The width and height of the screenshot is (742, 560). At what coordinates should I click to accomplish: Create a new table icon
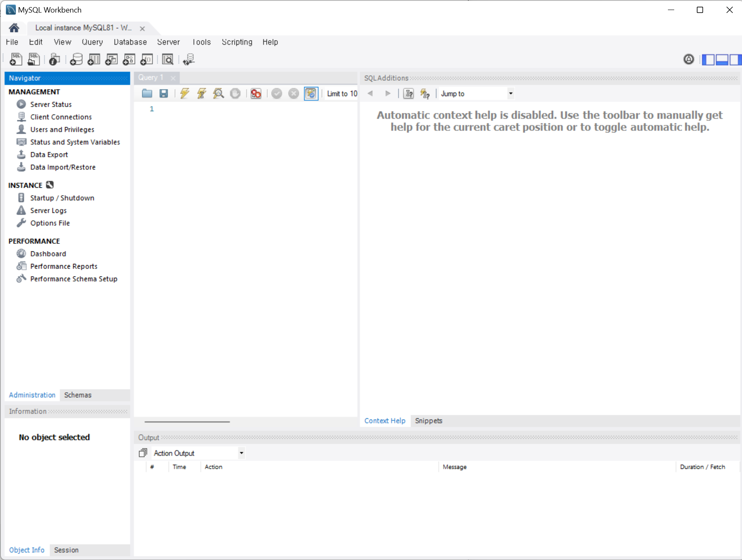[x=94, y=59]
